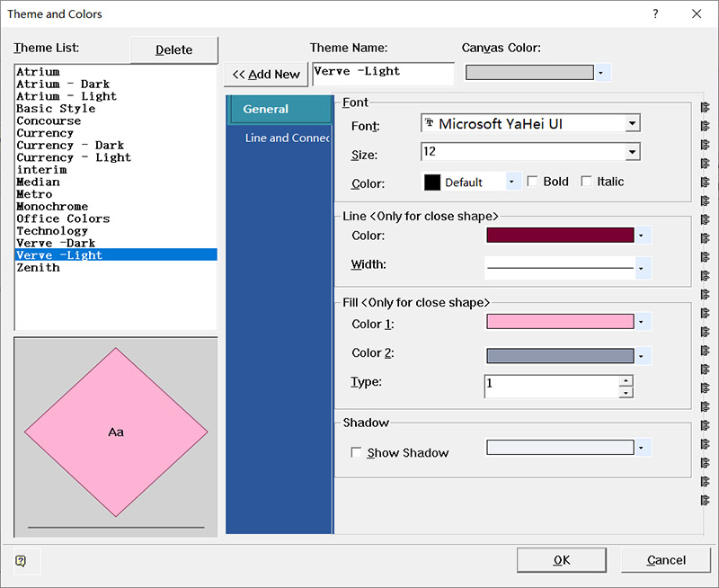Select the "Office Colors" theme

[x=116, y=218]
